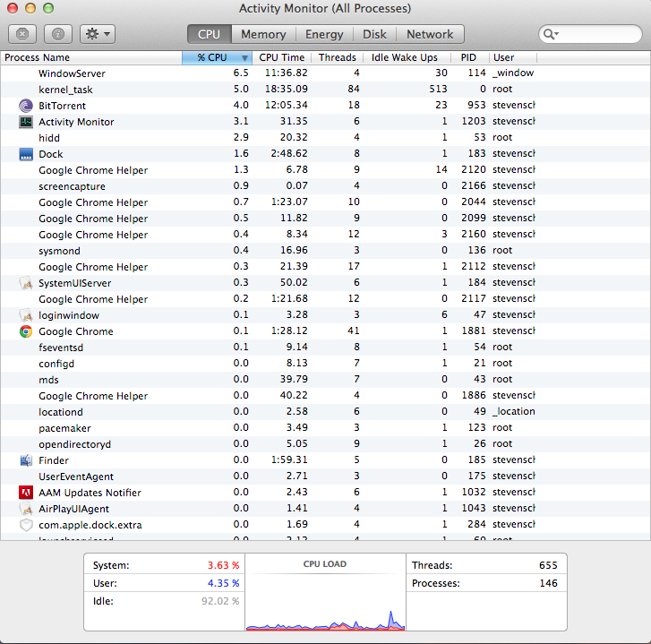Click the _window user cell
This screenshot has height=644, width=651.
click(513, 73)
